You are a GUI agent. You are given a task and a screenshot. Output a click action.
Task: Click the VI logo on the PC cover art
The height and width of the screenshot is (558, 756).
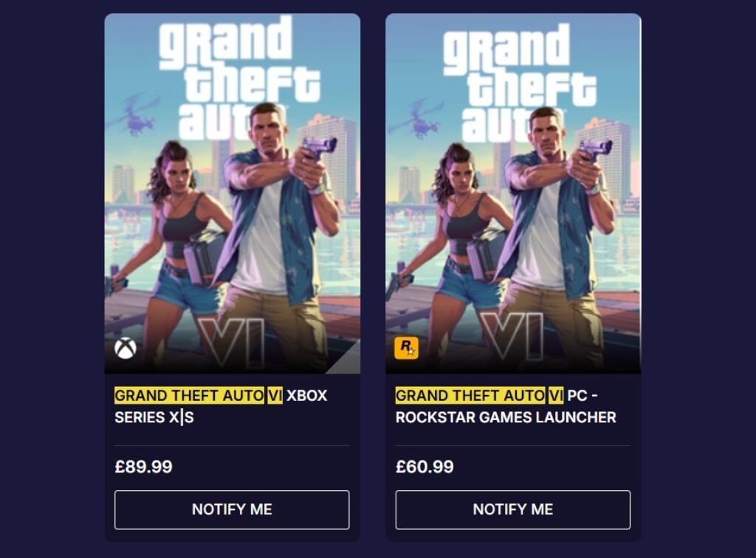512,336
